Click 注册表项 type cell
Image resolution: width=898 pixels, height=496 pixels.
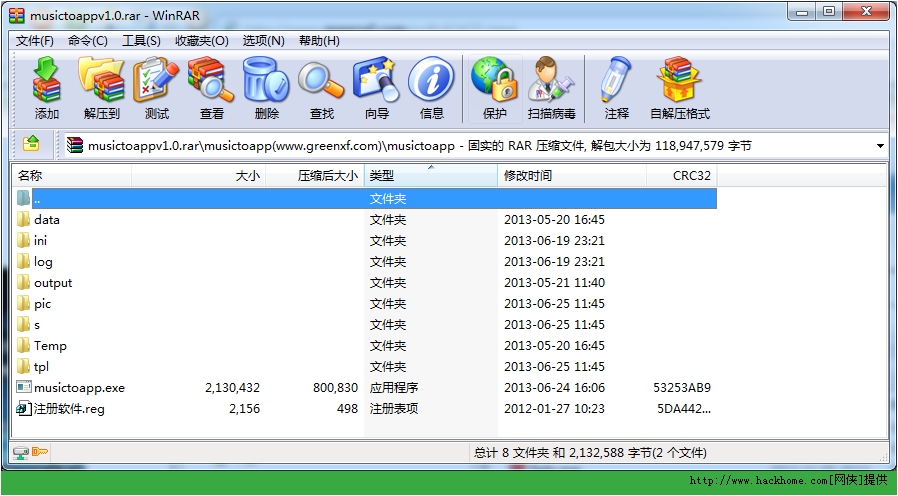pyautogui.click(x=394, y=408)
